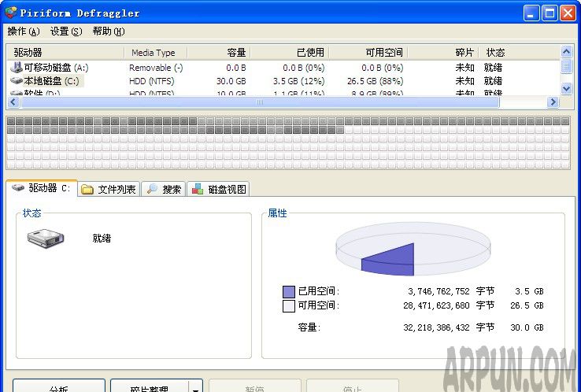Click the horizontal scroll left arrow
The width and height of the screenshot is (581, 392).
tap(13, 102)
